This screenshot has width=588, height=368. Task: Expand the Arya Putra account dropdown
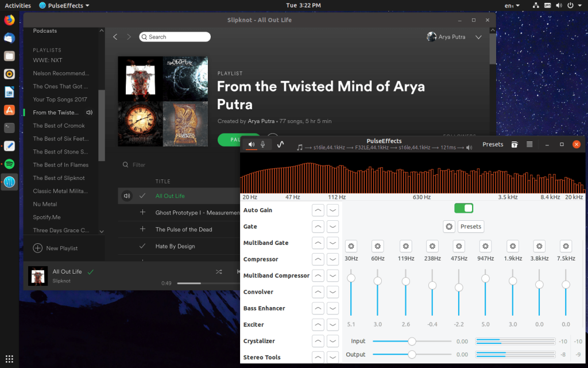click(x=478, y=37)
